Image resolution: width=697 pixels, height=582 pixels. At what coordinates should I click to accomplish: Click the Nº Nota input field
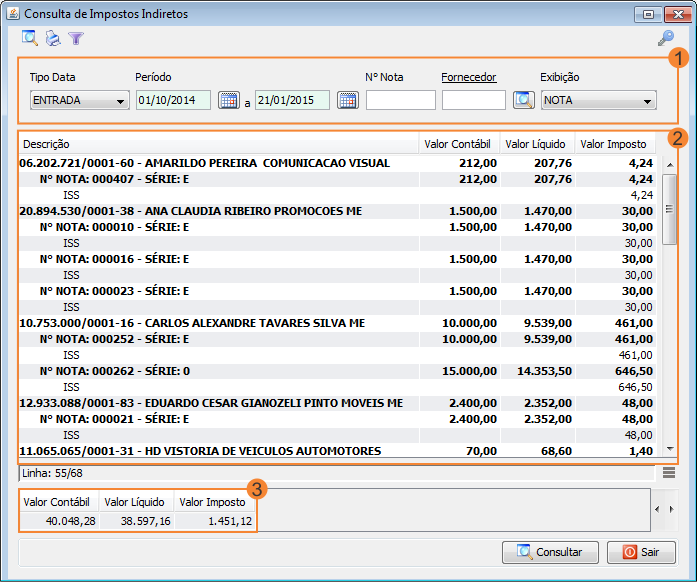(x=401, y=100)
